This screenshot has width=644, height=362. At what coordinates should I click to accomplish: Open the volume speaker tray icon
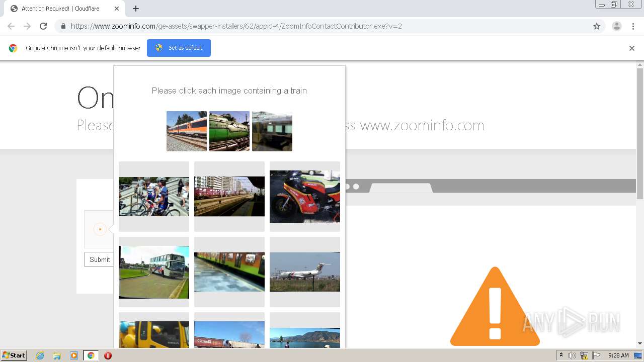click(x=572, y=355)
